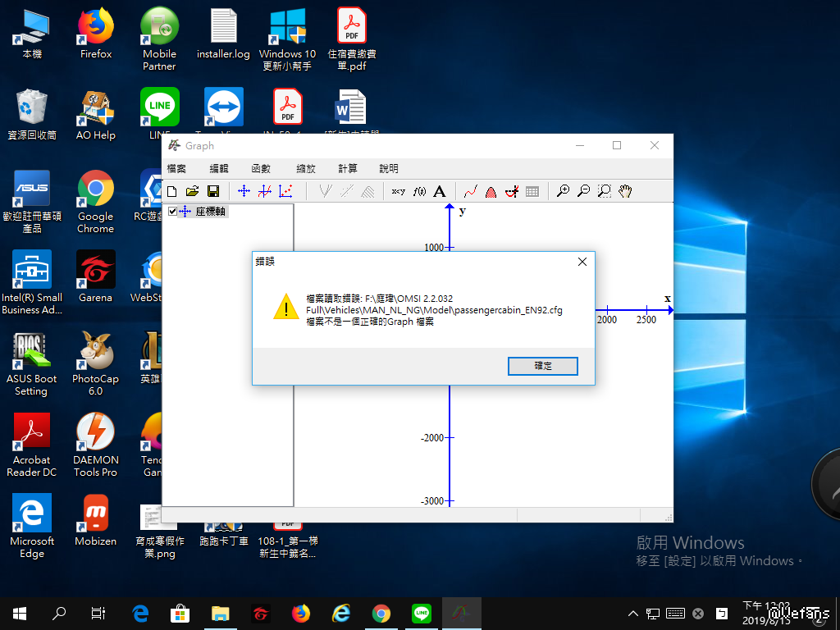Open 本機 desktop icon
The height and width of the screenshot is (630, 840).
click(x=32, y=33)
